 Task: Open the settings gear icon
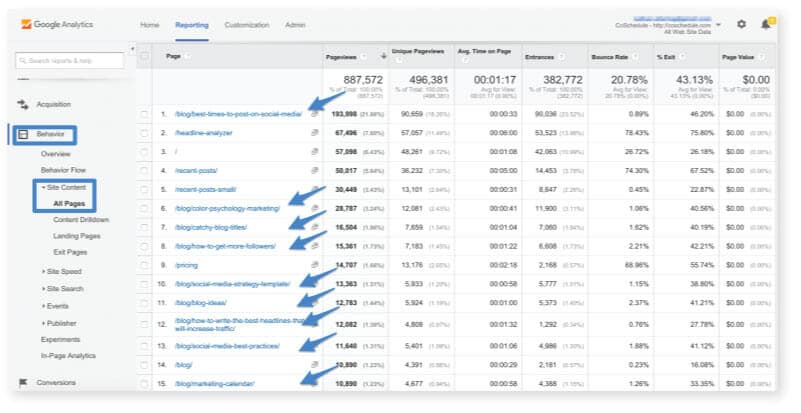pyautogui.click(x=741, y=23)
